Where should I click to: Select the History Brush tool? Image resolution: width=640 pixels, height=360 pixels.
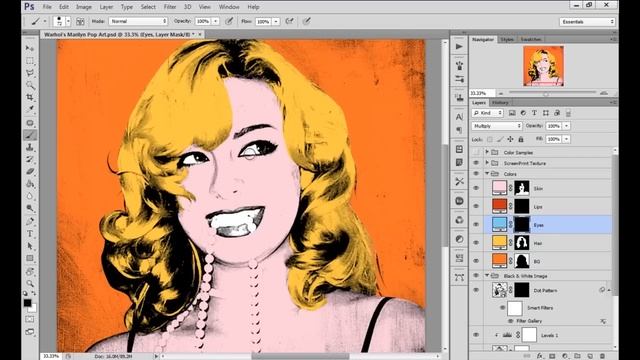29,159
